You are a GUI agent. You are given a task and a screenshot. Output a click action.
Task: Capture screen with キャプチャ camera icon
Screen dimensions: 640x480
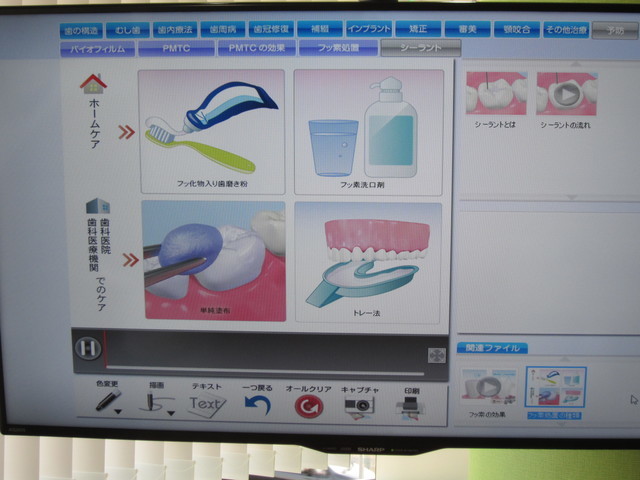point(359,406)
